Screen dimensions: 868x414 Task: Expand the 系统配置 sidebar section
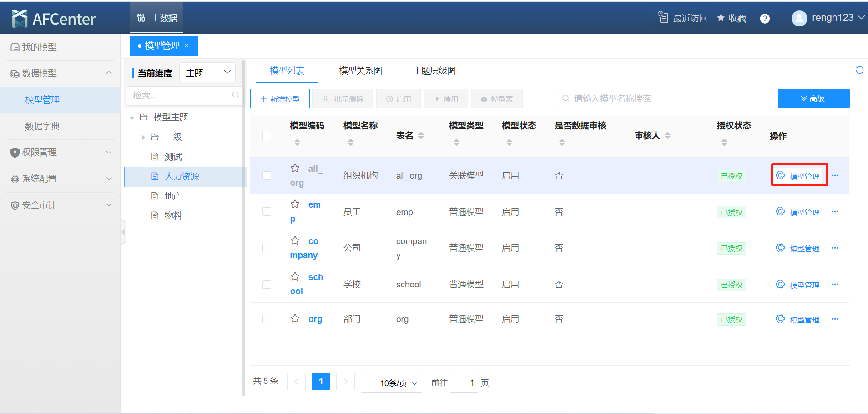click(109, 179)
